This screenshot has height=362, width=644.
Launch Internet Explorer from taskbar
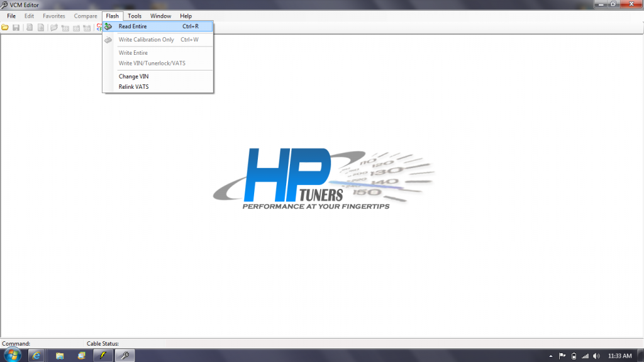click(x=36, y=356)
